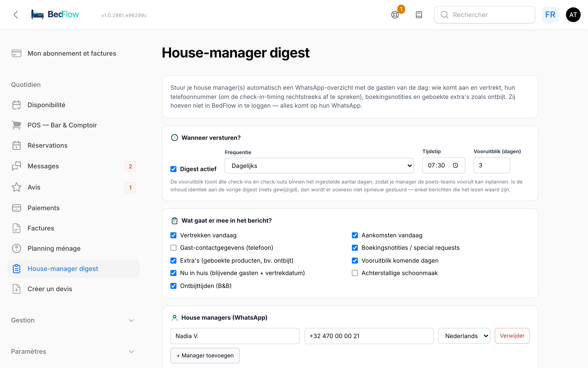Click the Vooruitblik (dagen) field

[x=492, y=166]
